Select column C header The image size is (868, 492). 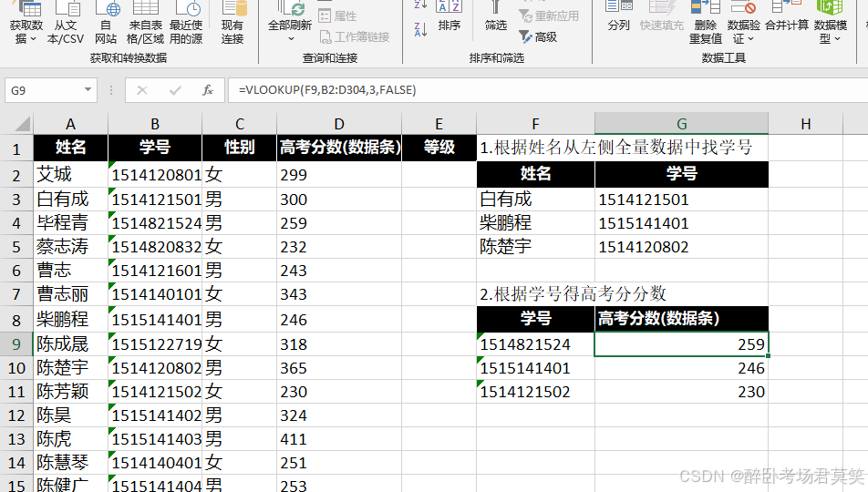(x=239, y=124)
